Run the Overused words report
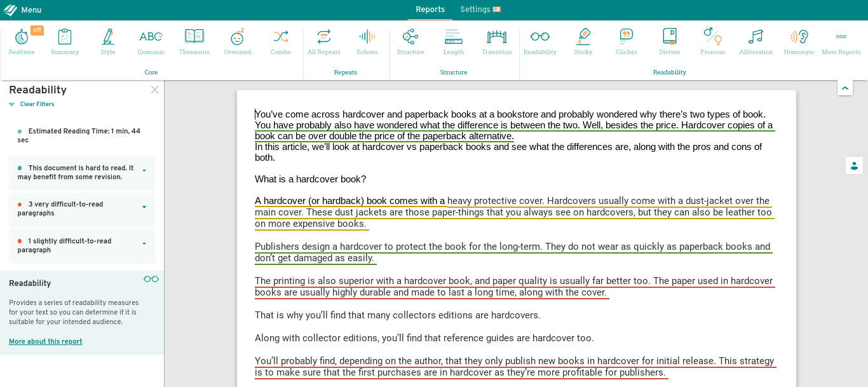868x387 pixels. tap(238, 41)
